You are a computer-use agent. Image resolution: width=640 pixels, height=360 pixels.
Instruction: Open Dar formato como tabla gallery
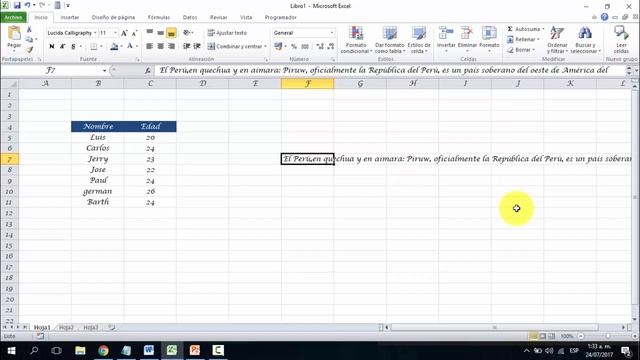coord(389,40)
